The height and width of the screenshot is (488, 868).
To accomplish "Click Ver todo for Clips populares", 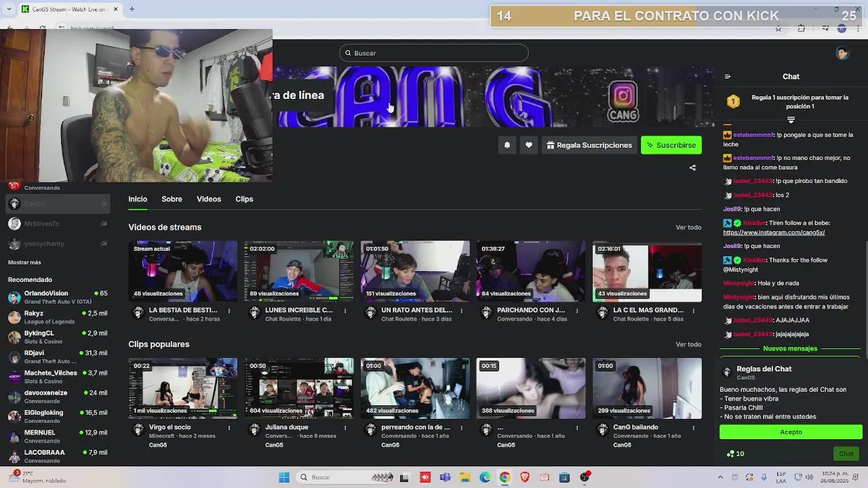I will [x=688, y=344].
